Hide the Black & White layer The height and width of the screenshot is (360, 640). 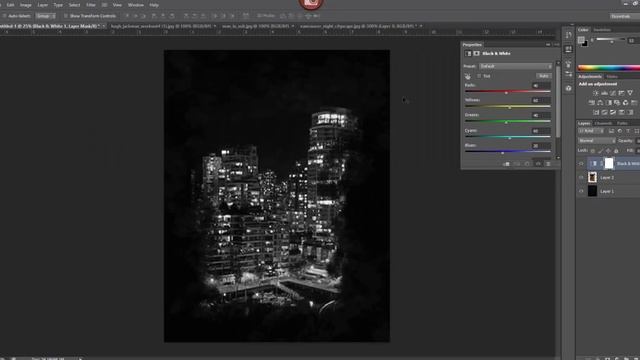point(581,164)
